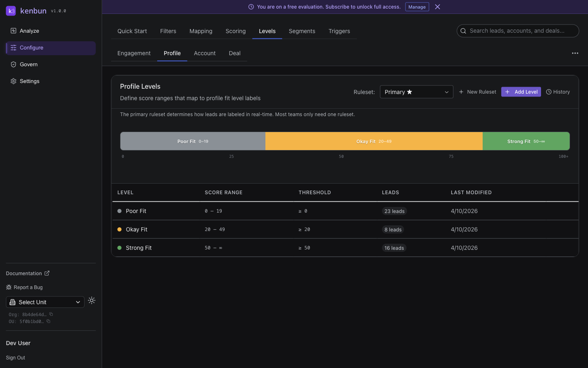Image resolution: width=588 pixels, height=368 pixels.
Task: Select the Poor Fit level row
Action: (x=345, y=211)
